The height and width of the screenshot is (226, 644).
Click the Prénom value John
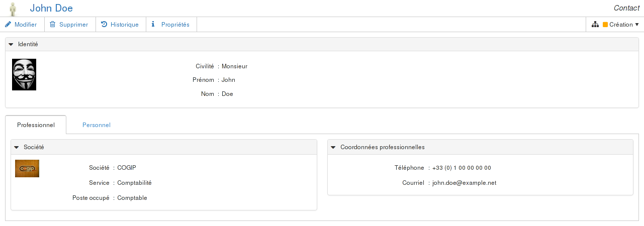pyautogui.click(x=228, y=80)
